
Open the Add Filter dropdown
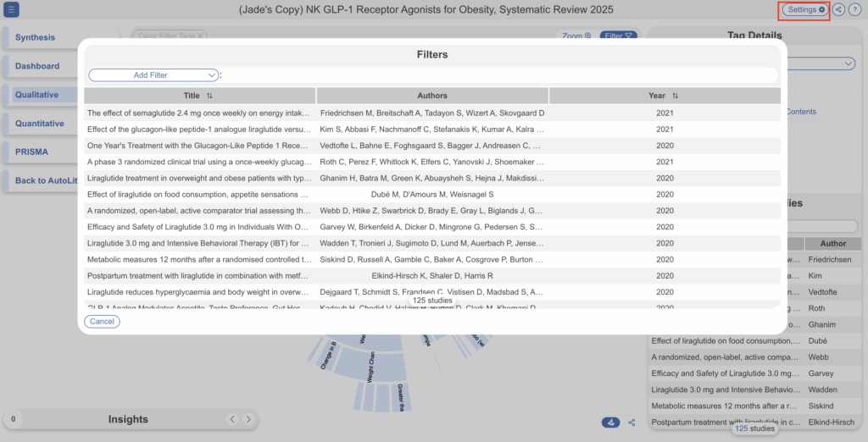pyautogui.click(x=153, y=75)
